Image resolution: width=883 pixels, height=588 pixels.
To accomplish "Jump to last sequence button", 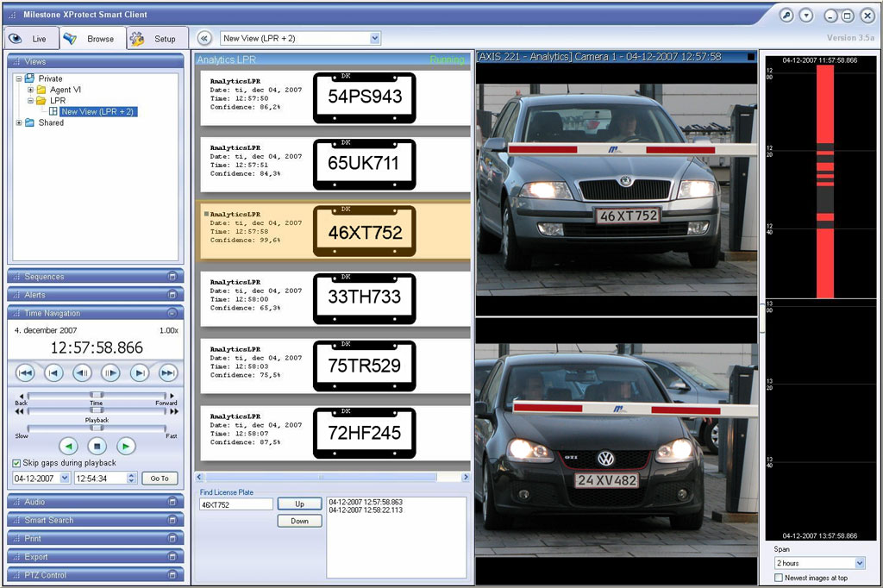I will coord(168,372).
